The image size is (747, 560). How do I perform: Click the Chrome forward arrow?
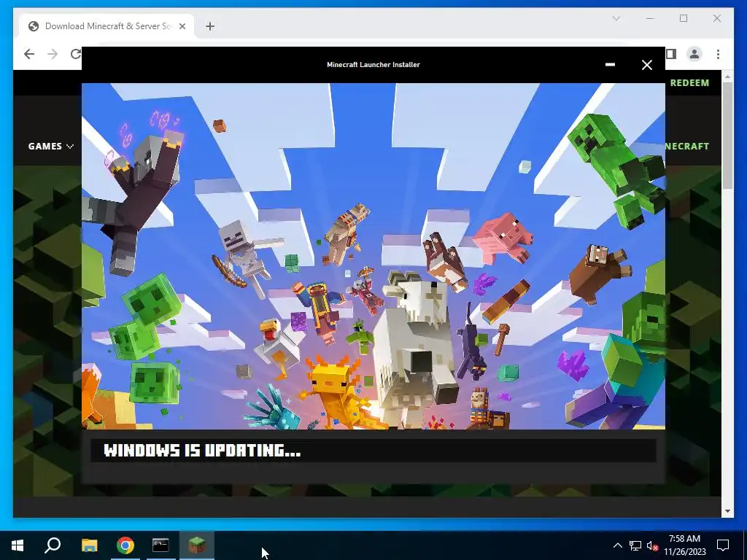(53, 54)
